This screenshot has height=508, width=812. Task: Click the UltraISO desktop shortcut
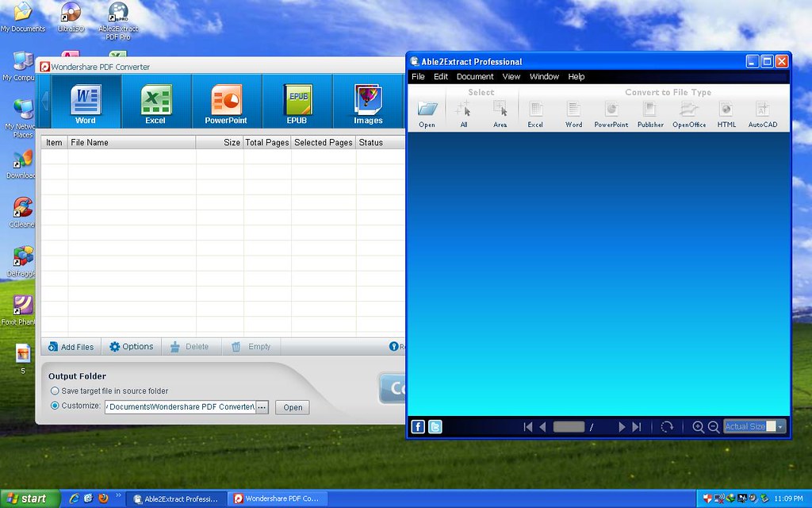pos(71,17)
